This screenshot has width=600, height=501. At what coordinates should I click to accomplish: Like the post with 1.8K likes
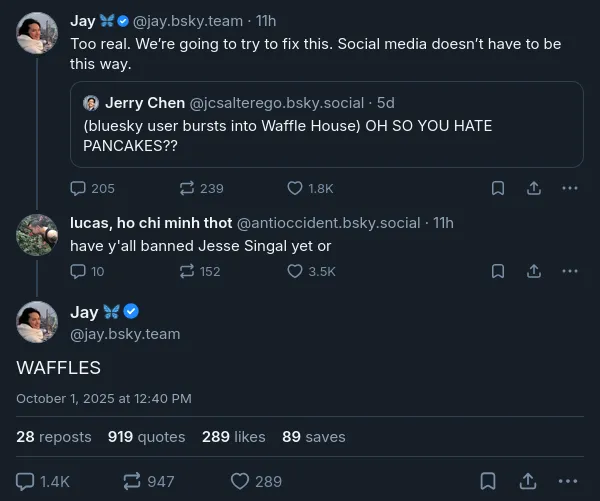[x=295, y=188]
